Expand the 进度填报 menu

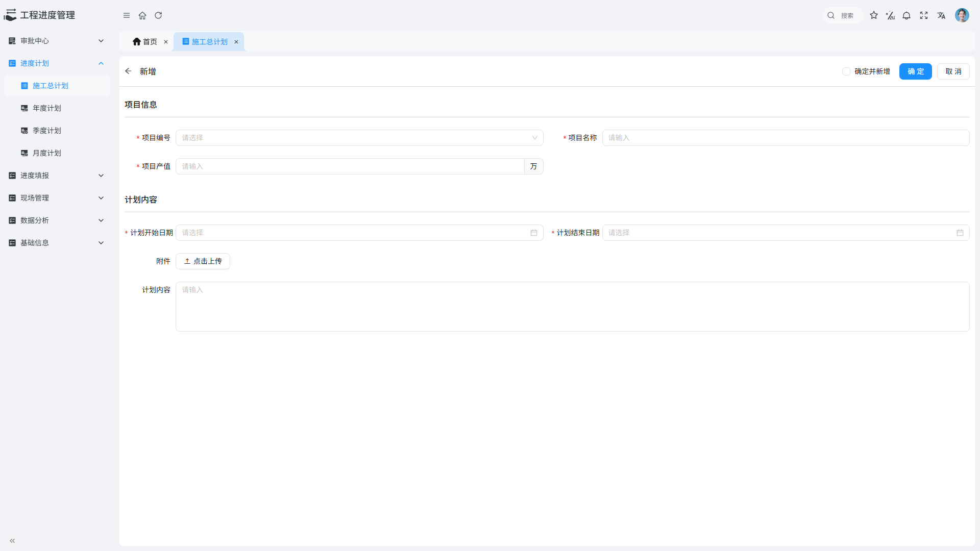(56, 176)
